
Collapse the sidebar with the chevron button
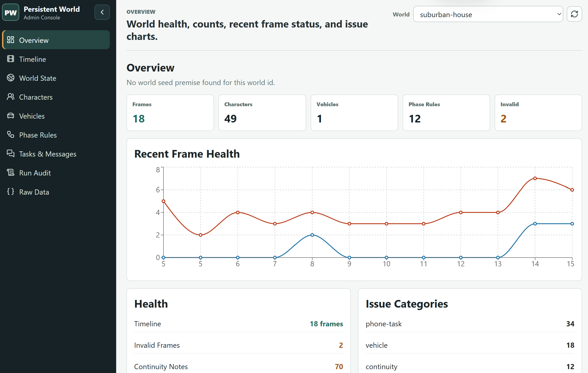[102, 12]
